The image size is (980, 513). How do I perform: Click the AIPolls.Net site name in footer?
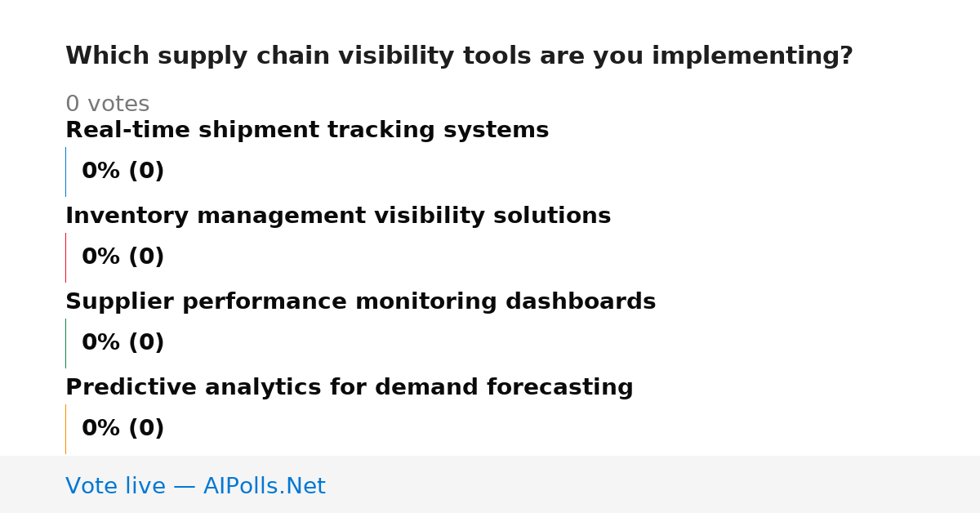tap(265, 486)
